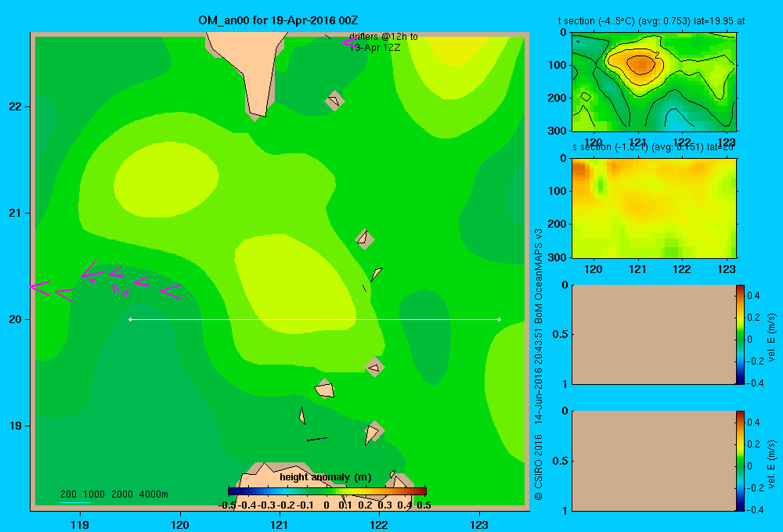Click the upper "vel. E (m/s)" colorbar

(x=740, y=334)
